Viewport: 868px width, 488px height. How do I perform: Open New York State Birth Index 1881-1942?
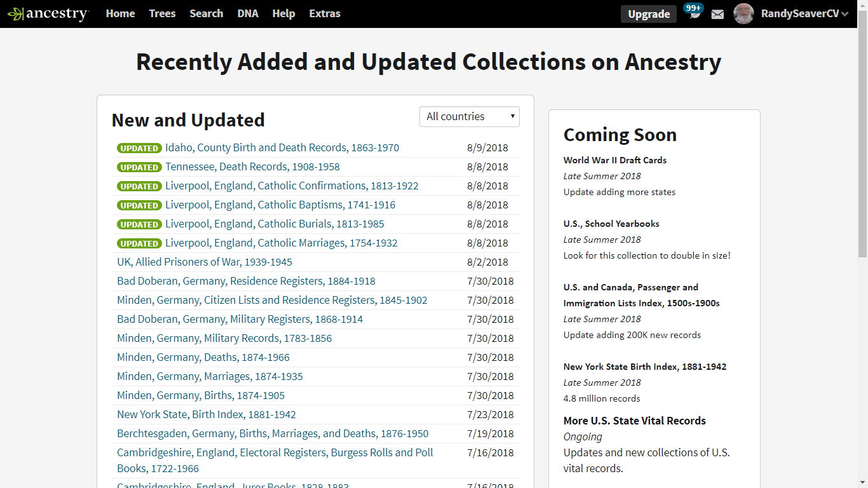click(x=205, y=414)
